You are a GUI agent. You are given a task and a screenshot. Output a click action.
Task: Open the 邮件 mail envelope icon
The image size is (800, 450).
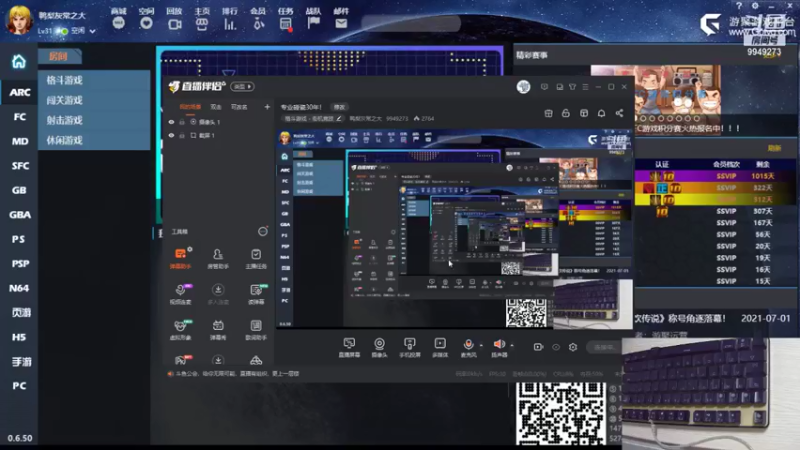click(x=341, y=23)
